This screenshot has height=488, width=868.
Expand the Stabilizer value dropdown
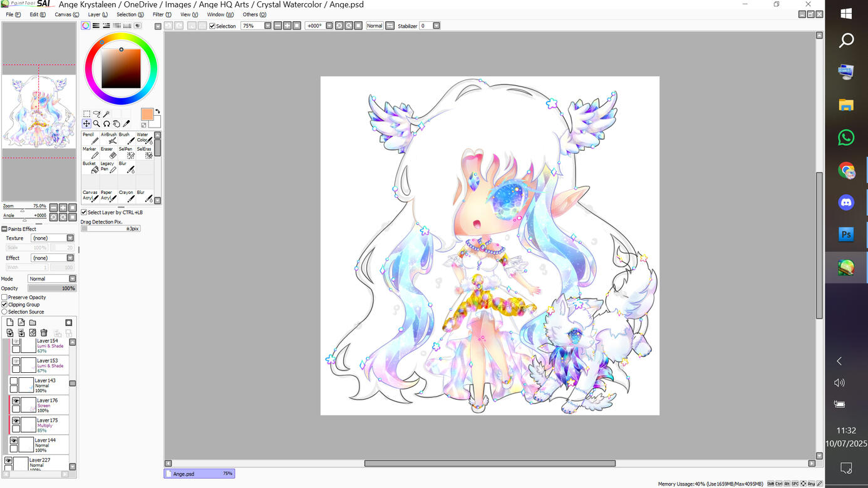(x=437, y=26)
